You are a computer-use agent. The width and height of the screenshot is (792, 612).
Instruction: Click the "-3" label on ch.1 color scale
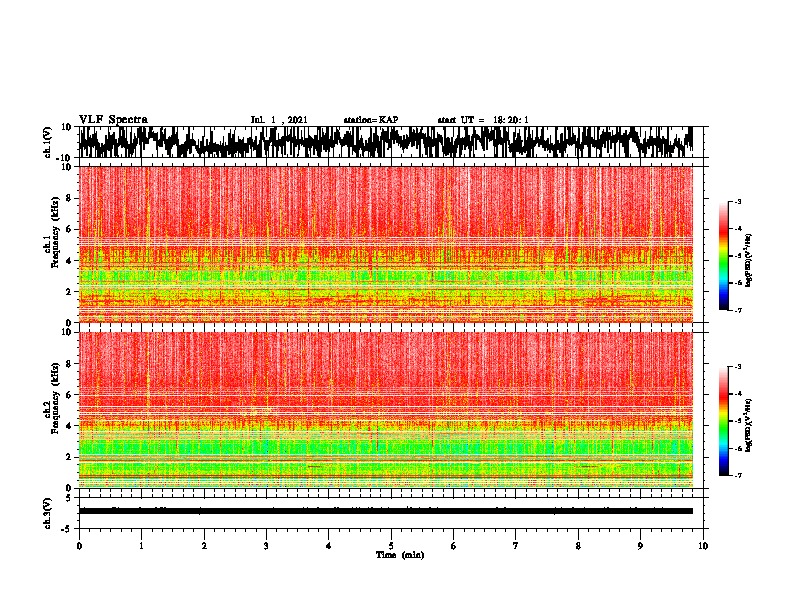[737, 201]
